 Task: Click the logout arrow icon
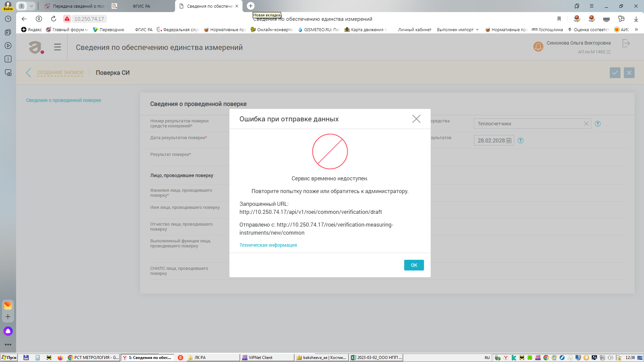click(626, 43)
